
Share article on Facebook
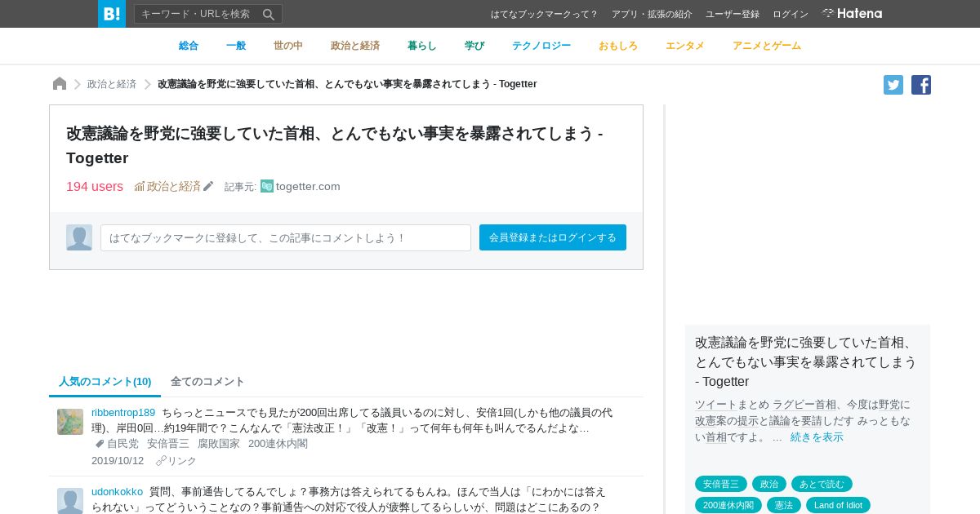921,85
